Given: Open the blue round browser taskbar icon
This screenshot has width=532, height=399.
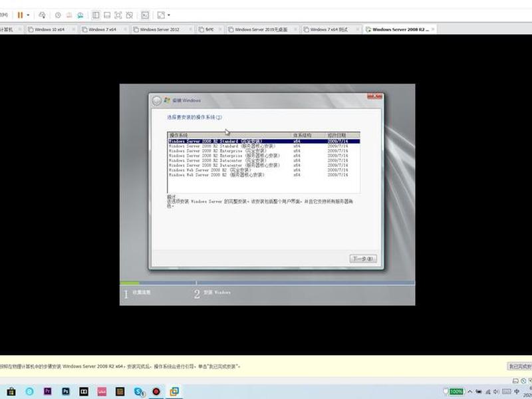Looking at the screenshot, I should pos(29,392).
